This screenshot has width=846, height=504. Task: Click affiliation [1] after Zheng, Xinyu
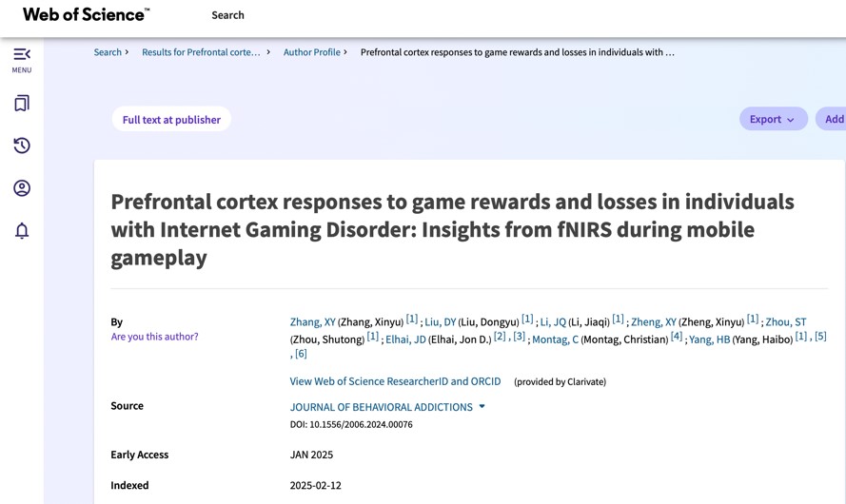pos(753,320)
